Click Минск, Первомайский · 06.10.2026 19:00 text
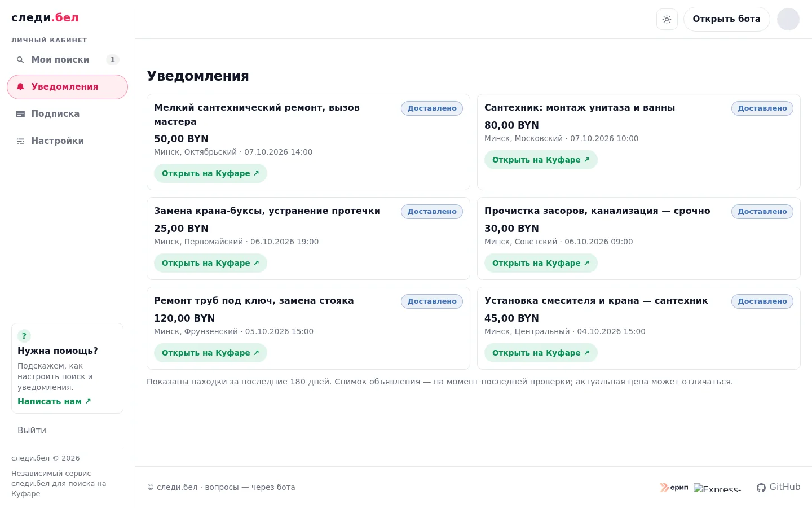812x508 pixels. point(236,242)
